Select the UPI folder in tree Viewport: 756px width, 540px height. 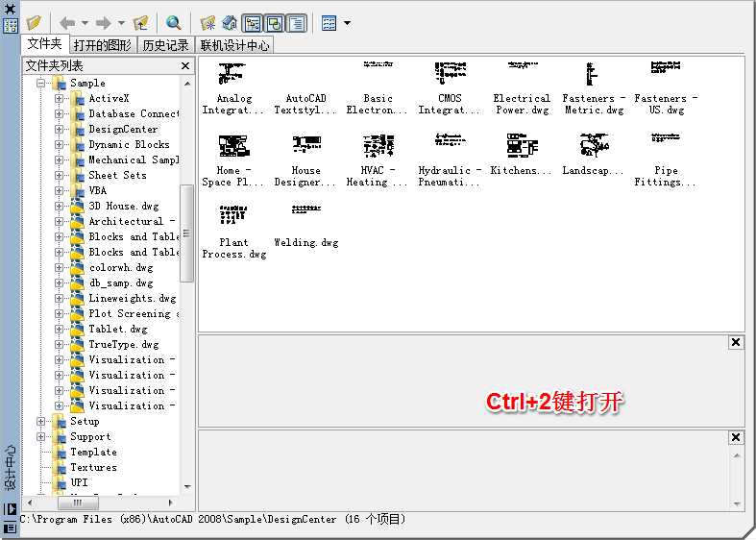[x=79, y=482]
